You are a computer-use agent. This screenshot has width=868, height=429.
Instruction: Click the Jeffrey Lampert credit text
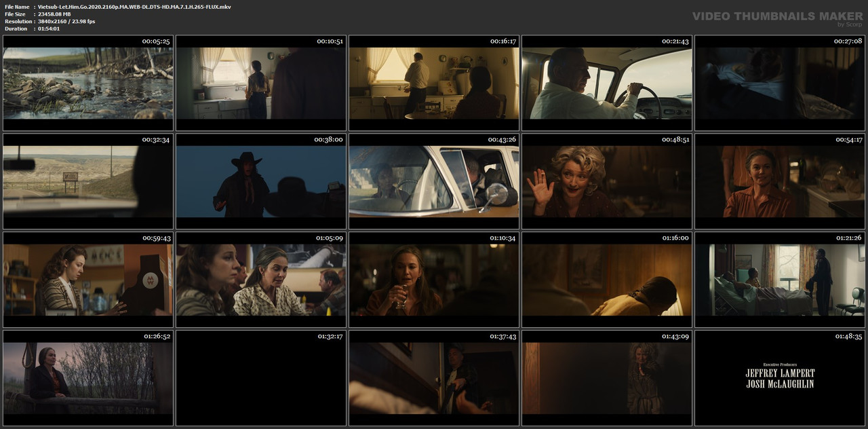click(780, 373)
